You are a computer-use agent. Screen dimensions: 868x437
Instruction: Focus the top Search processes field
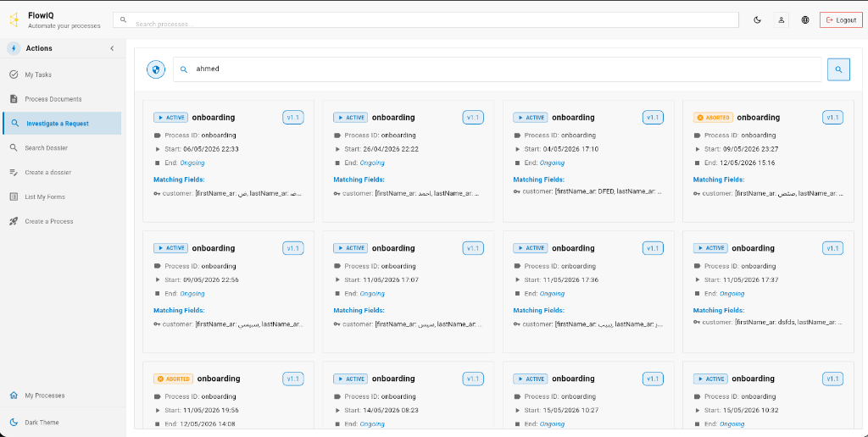pyautogui.click(x=426, y=20)
